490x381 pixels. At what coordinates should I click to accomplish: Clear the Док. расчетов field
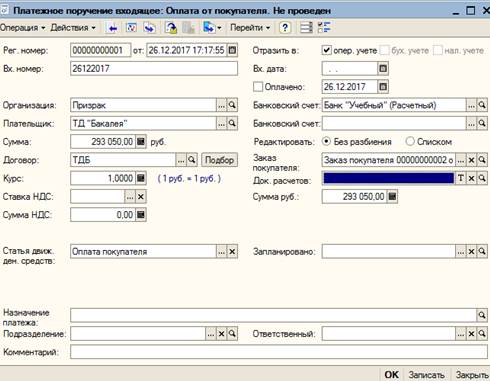coord(471,178)
